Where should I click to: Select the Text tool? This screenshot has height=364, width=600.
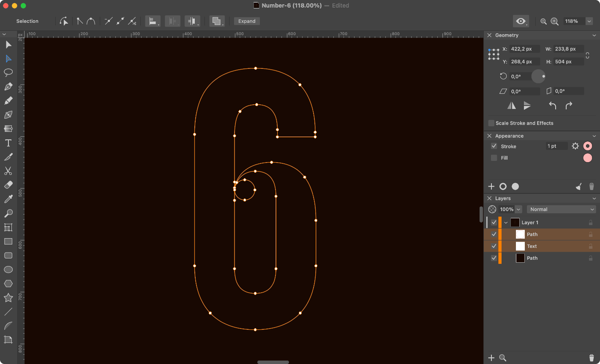coord(8,143)
